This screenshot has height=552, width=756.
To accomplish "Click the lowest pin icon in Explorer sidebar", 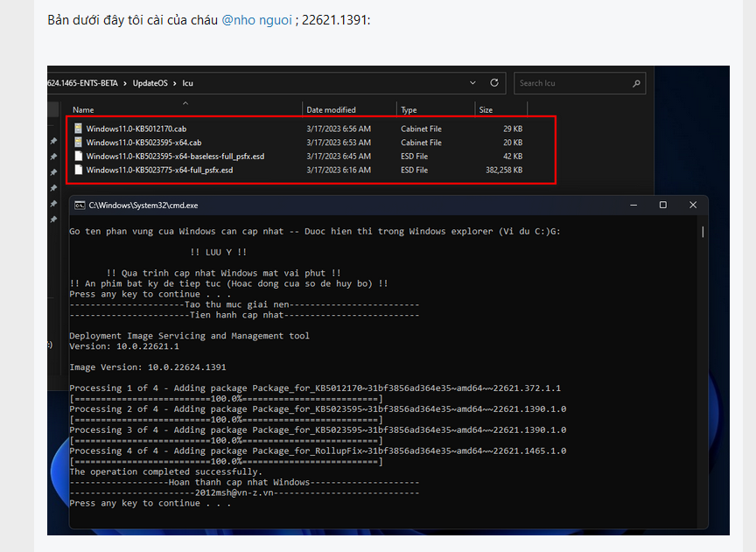I will coord(53,220).
